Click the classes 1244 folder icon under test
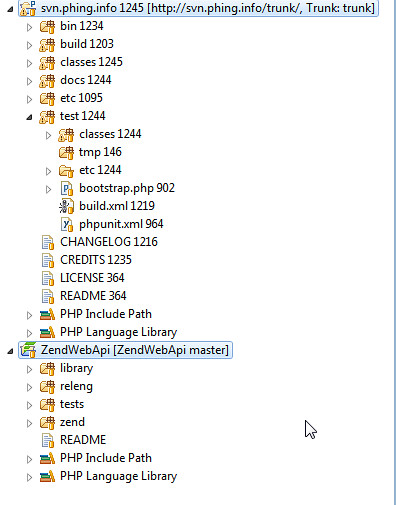Screen dimensions: 396x505 click(66, 135)
